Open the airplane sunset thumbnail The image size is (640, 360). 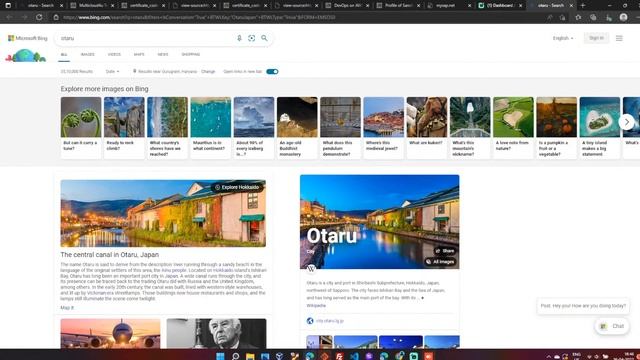[x=110, y=333]
